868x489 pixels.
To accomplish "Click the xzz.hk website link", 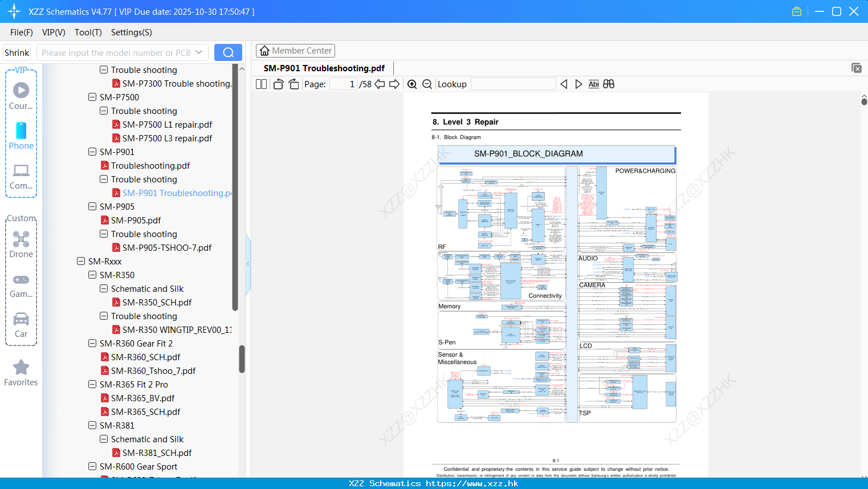I will click(x=472, y=483).
